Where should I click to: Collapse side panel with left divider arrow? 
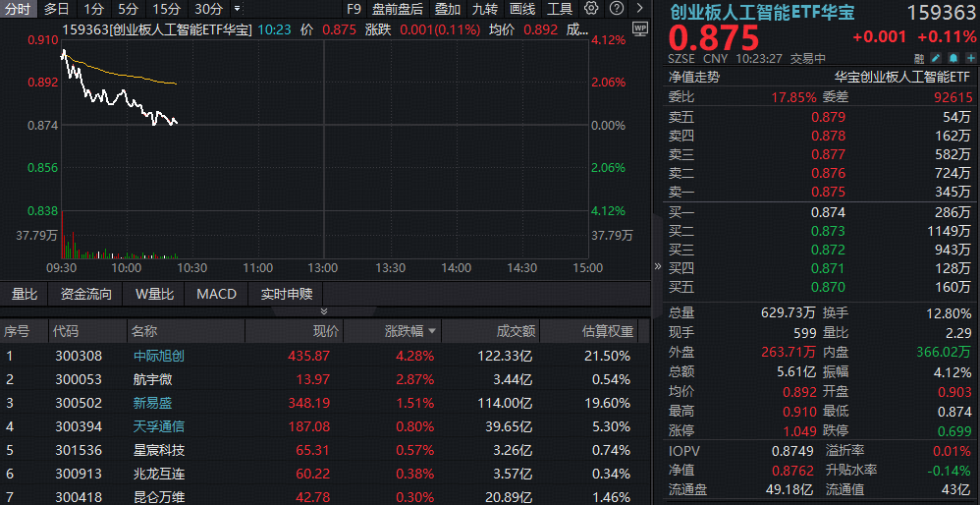point(658,266)
